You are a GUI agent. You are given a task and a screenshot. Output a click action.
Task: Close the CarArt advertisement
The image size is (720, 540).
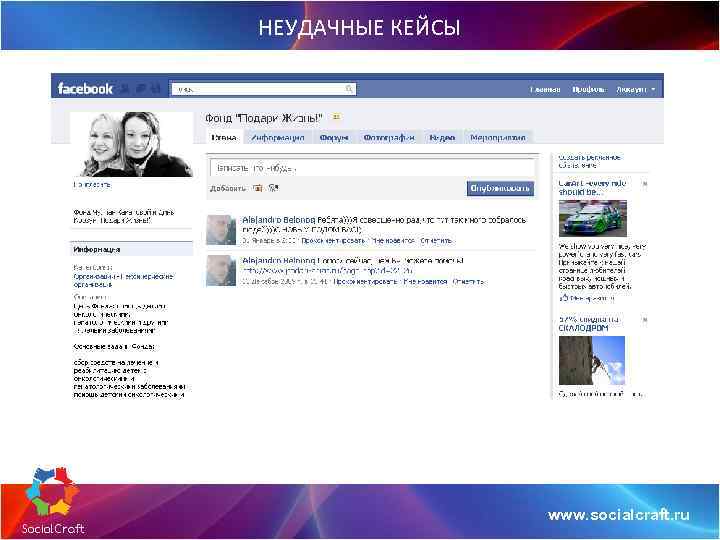(x=644, y=184)
